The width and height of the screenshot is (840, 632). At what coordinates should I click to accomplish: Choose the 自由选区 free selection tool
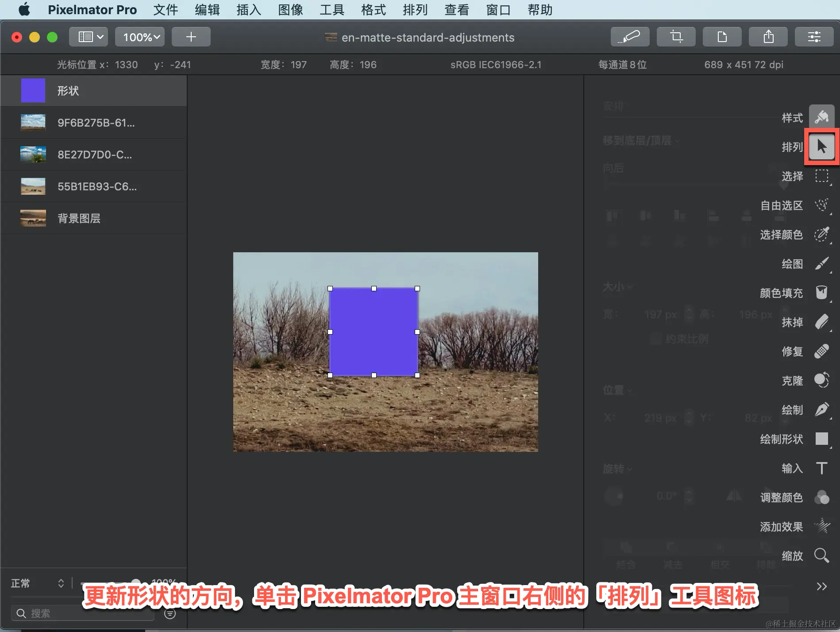[x=821, y=205]
